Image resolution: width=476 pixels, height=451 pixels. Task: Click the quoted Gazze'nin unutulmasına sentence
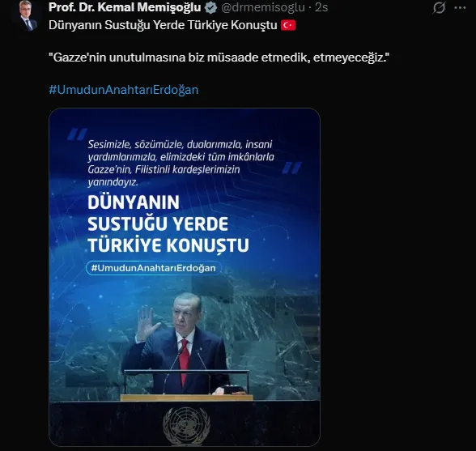tap(219, 57)
